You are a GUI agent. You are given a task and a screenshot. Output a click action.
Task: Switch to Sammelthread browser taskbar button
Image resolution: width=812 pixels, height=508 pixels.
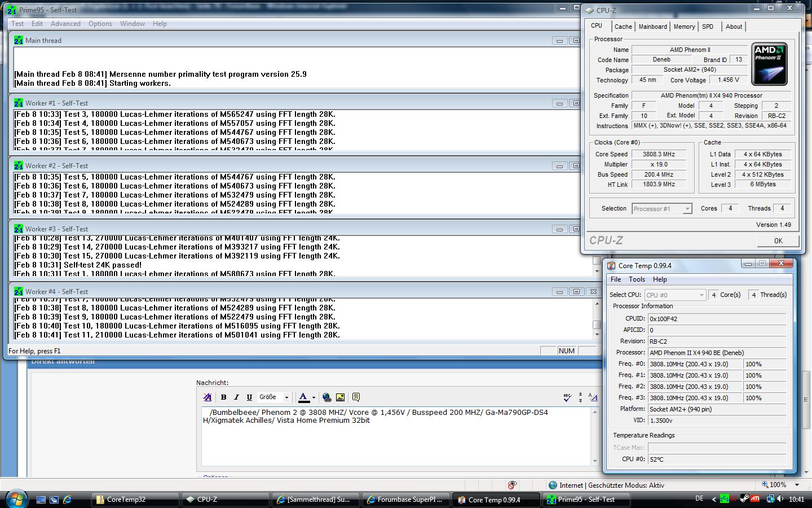[315, 500]
